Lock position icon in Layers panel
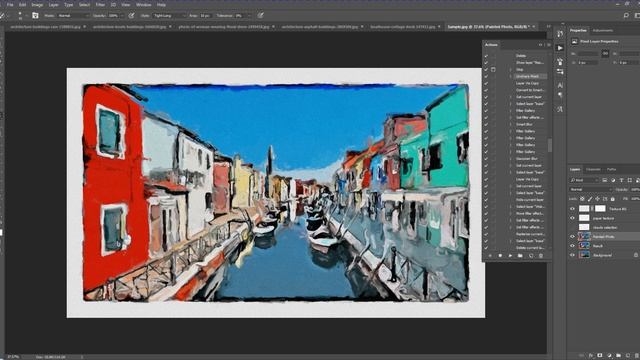Image resolution: width=640 pixels, height=360 pixels. (x=597, y=199)
